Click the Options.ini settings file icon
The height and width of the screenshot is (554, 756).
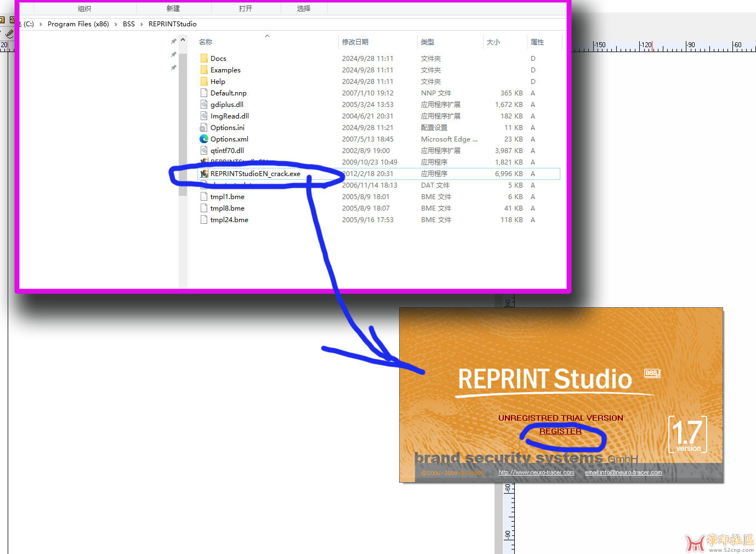point(204,127)
